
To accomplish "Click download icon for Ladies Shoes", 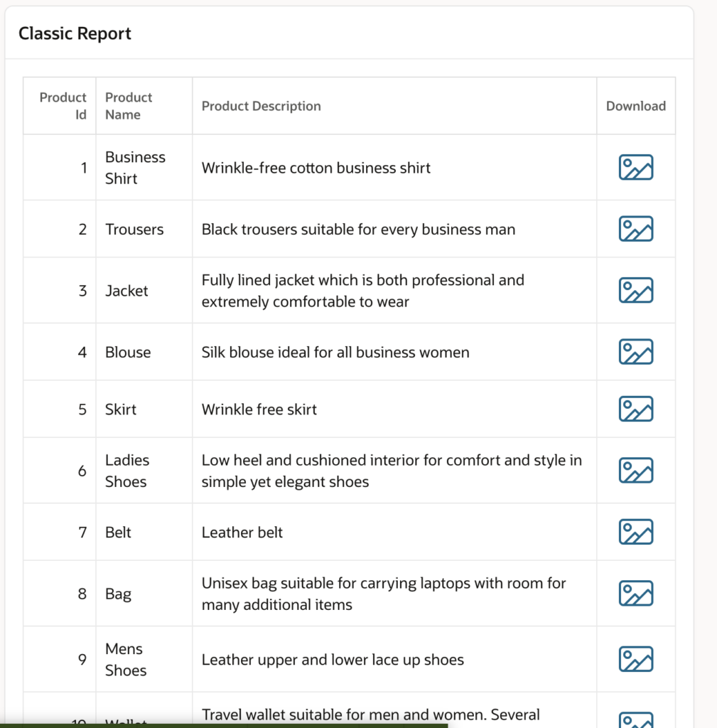I will pos(635,471).
